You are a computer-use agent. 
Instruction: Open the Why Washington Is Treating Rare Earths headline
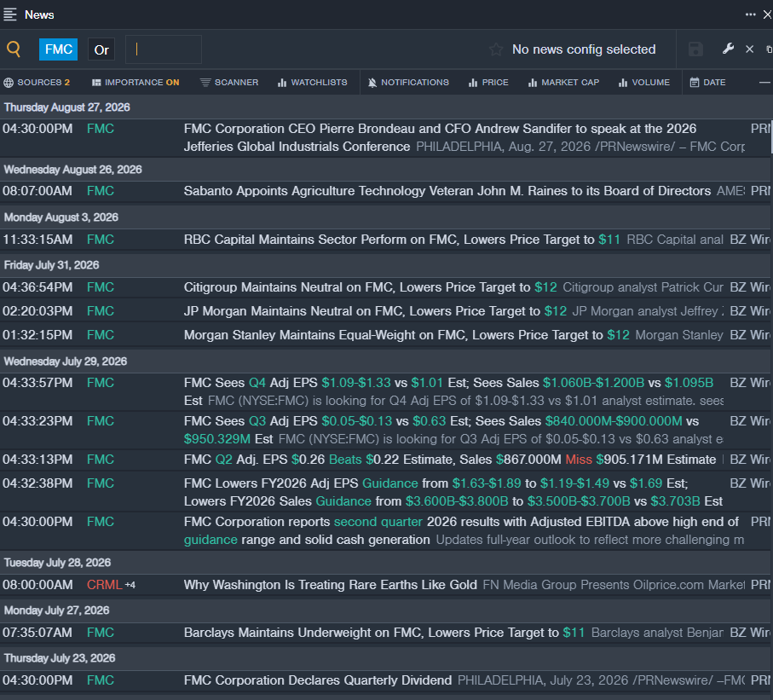(x=331, y=585)
